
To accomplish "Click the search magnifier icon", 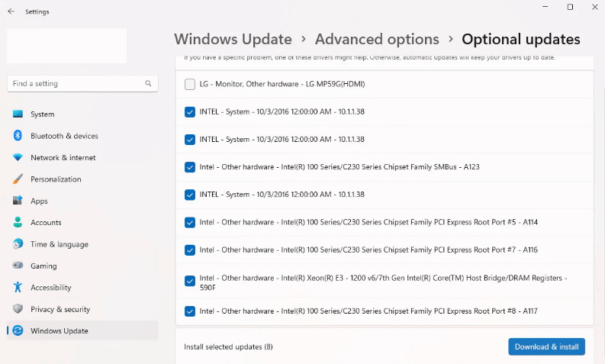I will coord(148,83).
